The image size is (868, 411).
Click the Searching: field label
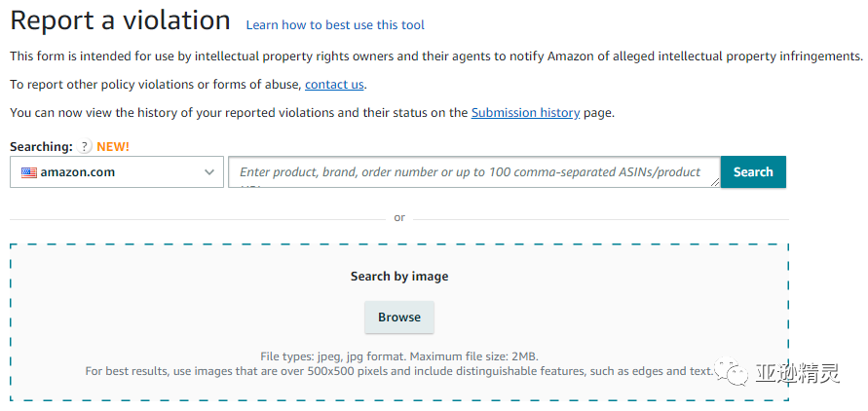click(x=42, y=147)
